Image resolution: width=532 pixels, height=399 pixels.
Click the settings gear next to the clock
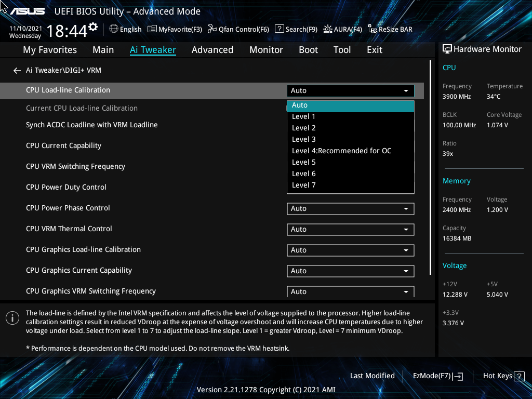(93, 27)
